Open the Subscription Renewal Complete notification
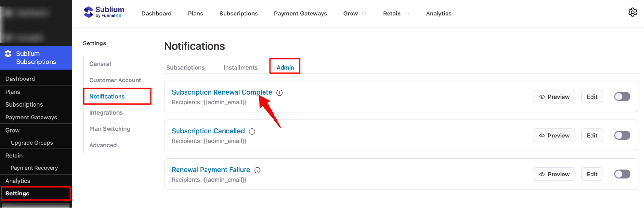Image resolution: width=644 pixels, height=208 pixels. tap(222, 92)
